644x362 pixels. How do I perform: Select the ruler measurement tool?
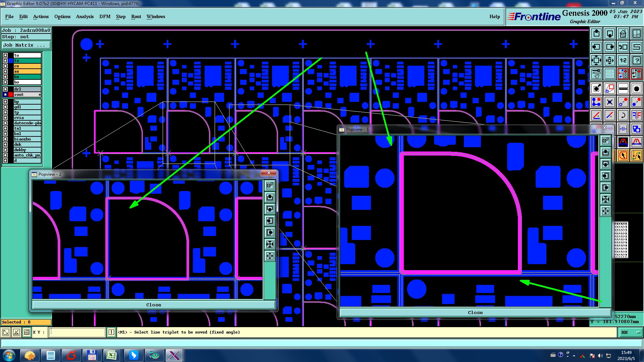pos(623,88)
